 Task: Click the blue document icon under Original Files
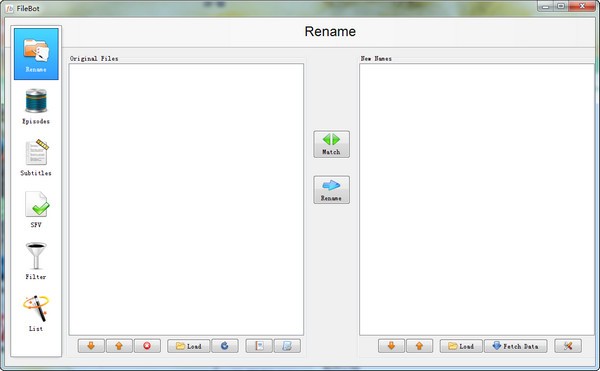(287, 346)
